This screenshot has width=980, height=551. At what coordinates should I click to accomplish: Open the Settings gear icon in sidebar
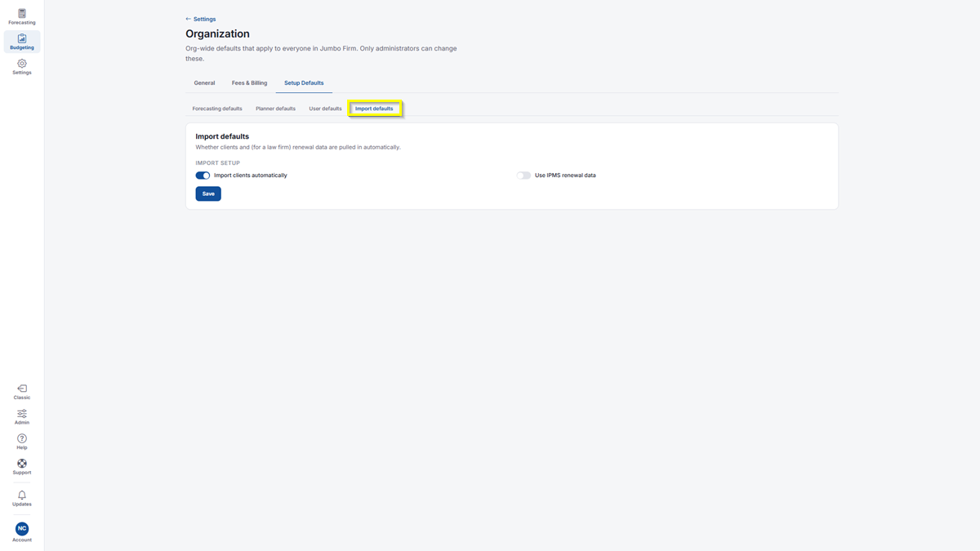pos(22,63)
